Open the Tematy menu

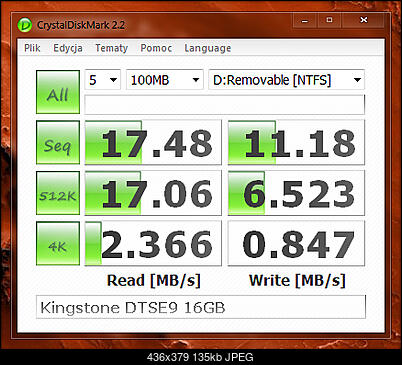[x=111, y=48]
